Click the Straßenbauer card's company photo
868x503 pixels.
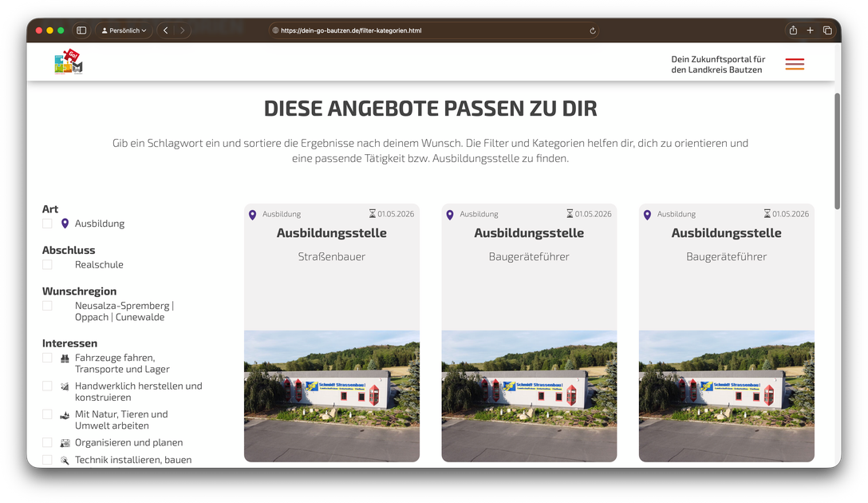331,395
